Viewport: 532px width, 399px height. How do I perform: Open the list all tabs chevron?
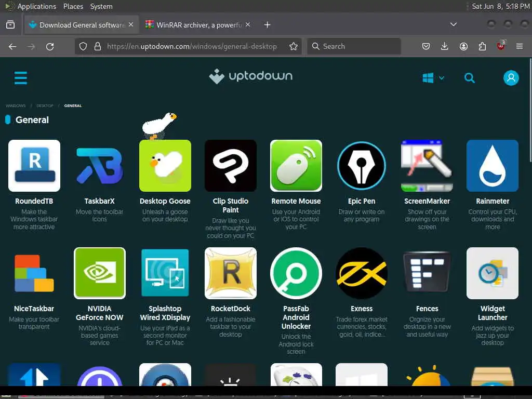(453, 24)
